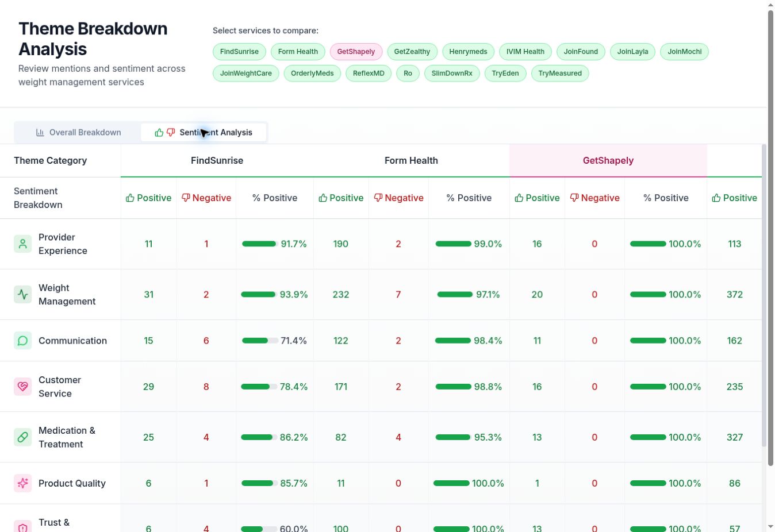Toggle the FindSunrise service chip
This screenshot has width=775, height=532.
coord(239,52)
